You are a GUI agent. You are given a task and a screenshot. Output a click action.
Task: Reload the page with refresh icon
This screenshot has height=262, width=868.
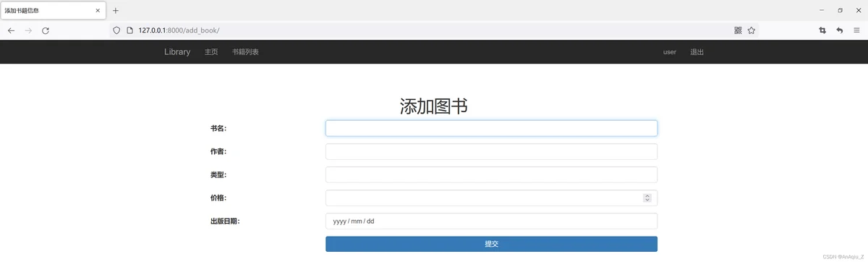pos(46,30)
